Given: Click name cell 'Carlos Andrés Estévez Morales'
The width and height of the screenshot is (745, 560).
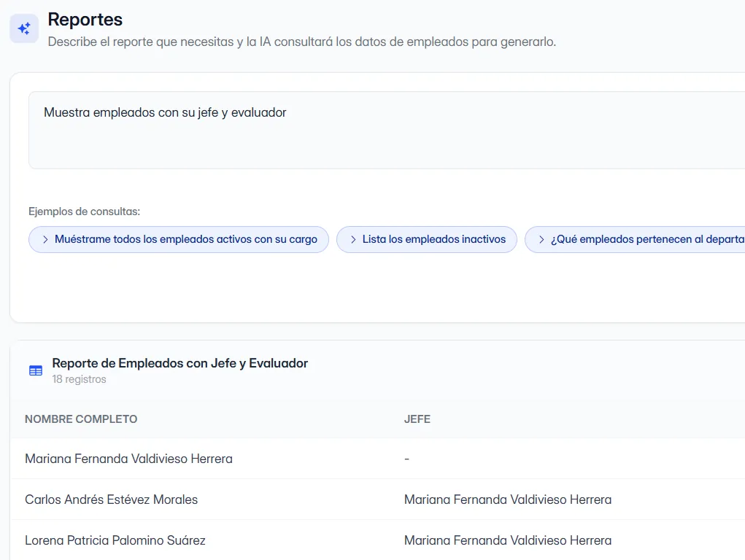Looking at the screenshot, I should 111,499.
